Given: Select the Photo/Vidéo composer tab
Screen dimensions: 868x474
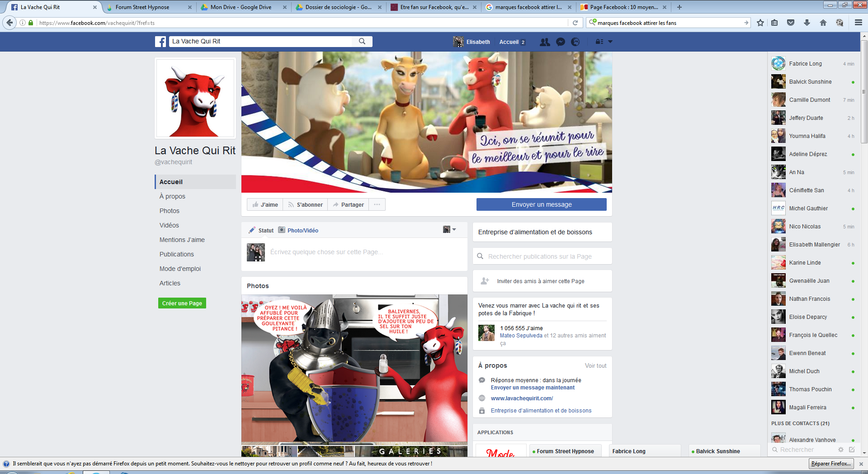Looking at the screenshot, I should click(298, 230).
